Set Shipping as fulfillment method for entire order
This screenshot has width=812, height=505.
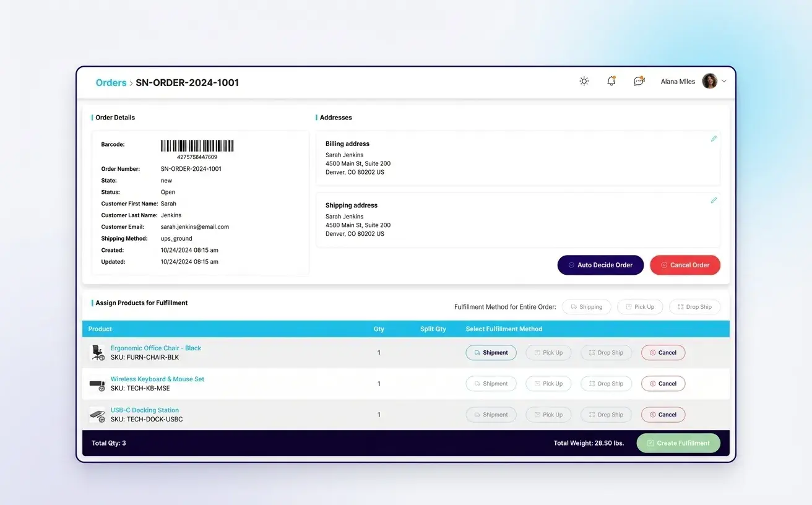click(x=586, y=306)
